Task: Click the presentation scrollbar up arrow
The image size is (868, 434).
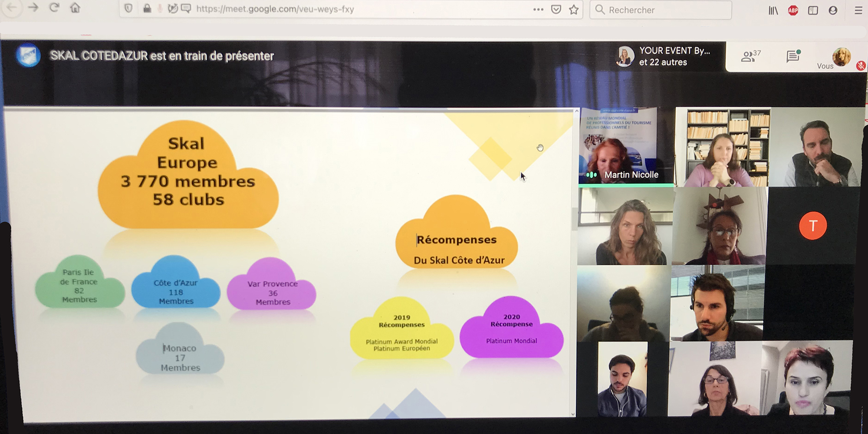Action: [576, 111]
